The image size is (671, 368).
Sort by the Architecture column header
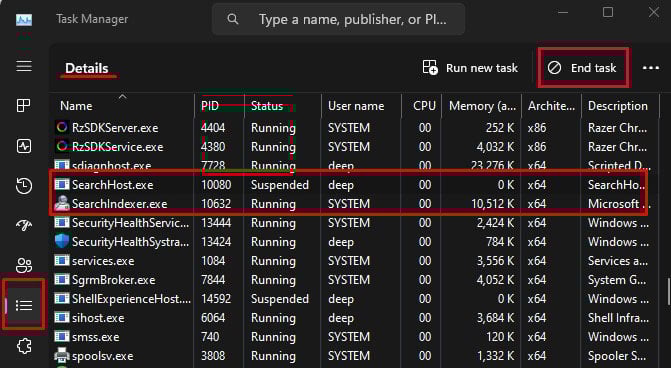point(551,106)
